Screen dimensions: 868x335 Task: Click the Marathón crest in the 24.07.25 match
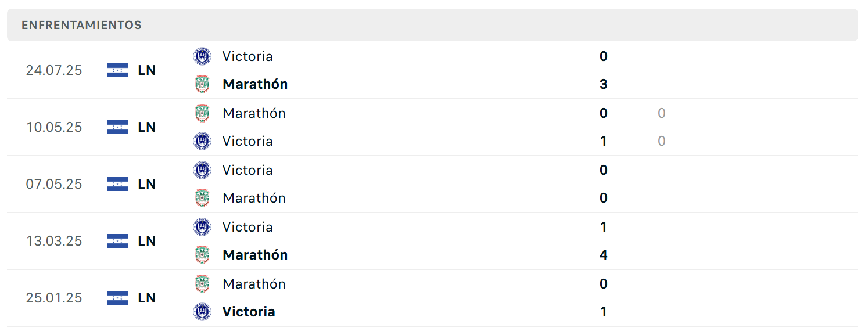(x=202, y=84)
